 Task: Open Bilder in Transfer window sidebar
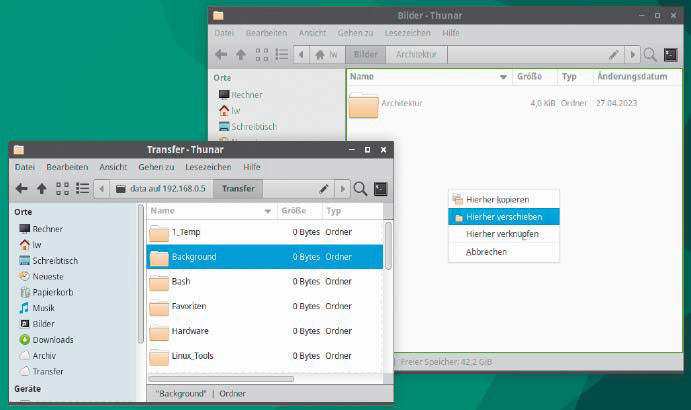pyautogui.click(x=37, y=324)
